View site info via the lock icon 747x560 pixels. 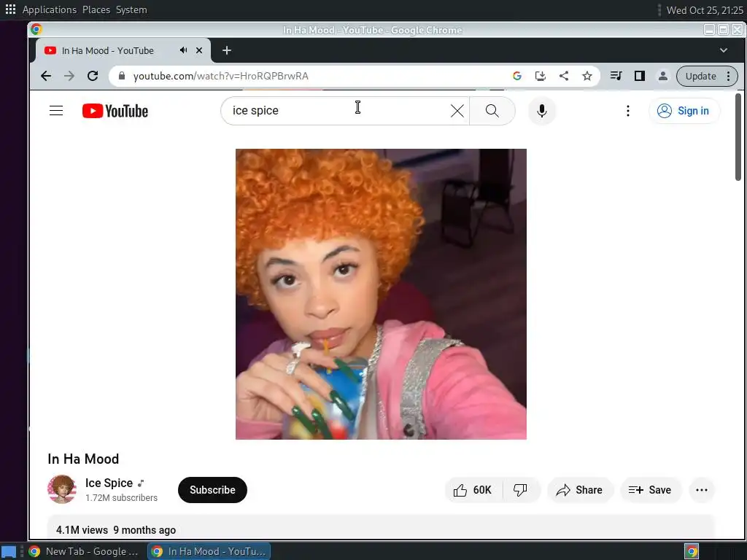pos(122,76)
